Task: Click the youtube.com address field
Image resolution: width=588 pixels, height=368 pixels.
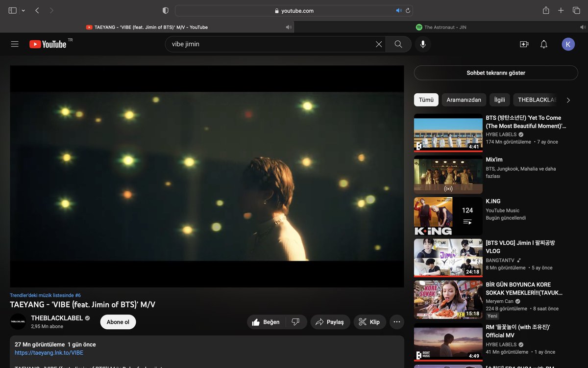Action: point(294,10)
